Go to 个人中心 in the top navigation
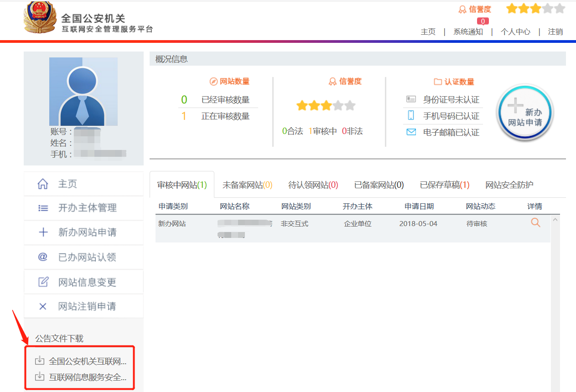 (x=515, y=32)
